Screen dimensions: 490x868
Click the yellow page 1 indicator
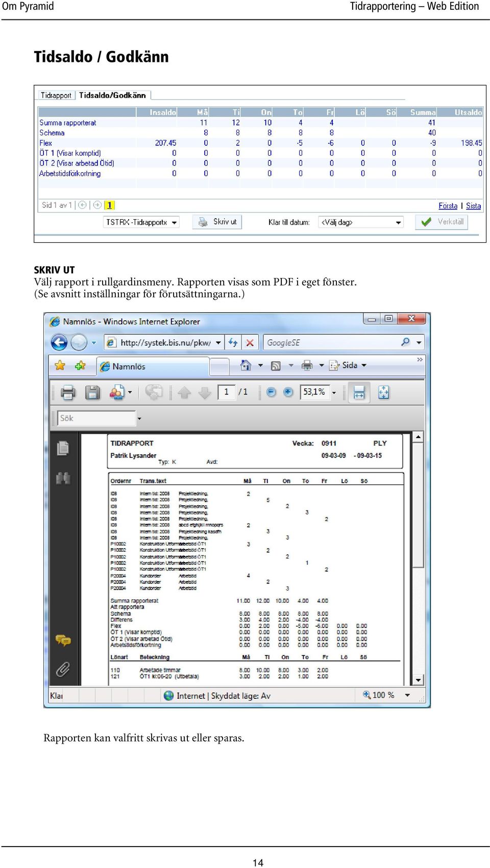[x=109, y=205]
